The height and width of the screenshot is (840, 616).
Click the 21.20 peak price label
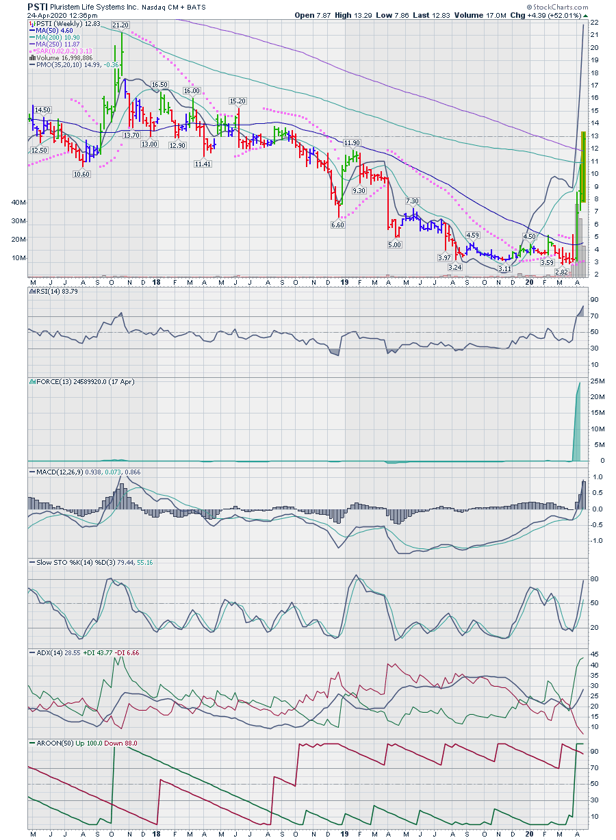click(120, 25)
